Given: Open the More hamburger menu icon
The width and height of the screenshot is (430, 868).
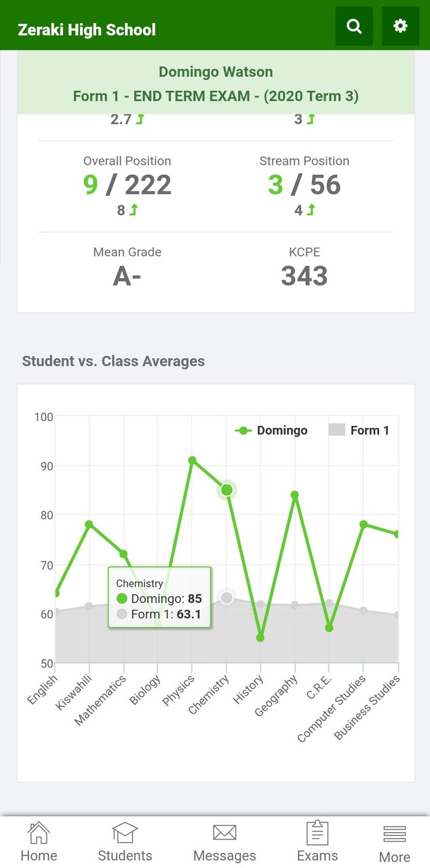Looking at the screenshot, I should [395, 833].
